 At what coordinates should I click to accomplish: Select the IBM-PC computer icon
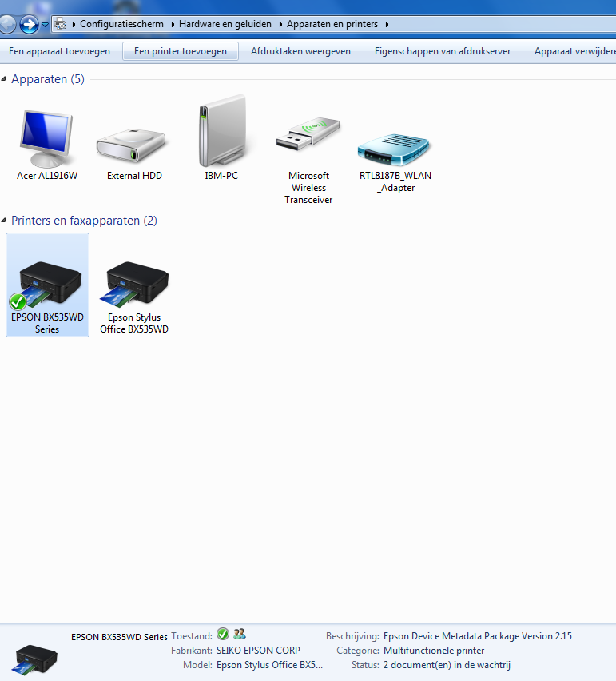point(222,131)
